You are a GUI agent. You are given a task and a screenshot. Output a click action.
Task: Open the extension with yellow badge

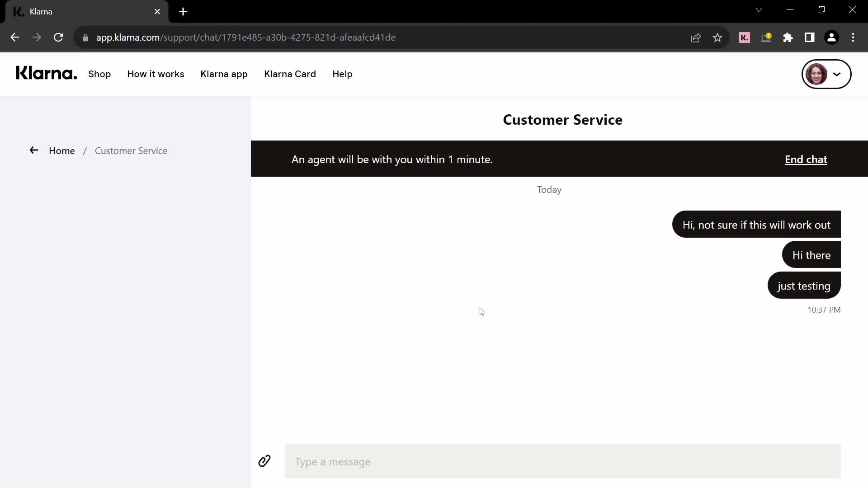pos(766,38)
